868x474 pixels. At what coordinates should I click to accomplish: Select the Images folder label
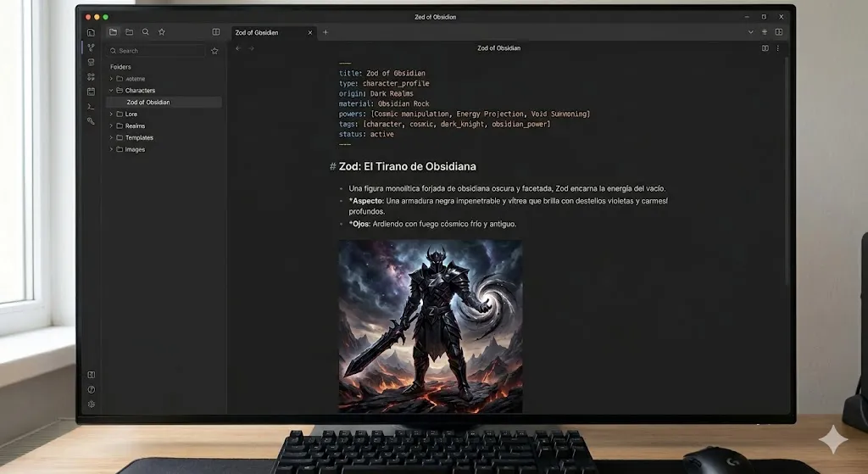click(x=135, y=149)
